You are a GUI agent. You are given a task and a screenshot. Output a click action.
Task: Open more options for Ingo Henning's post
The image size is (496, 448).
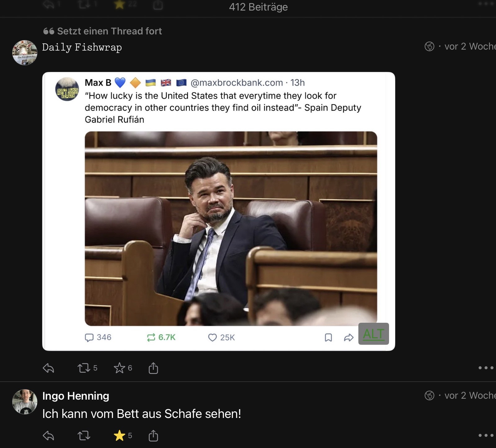tap(485, 436)
